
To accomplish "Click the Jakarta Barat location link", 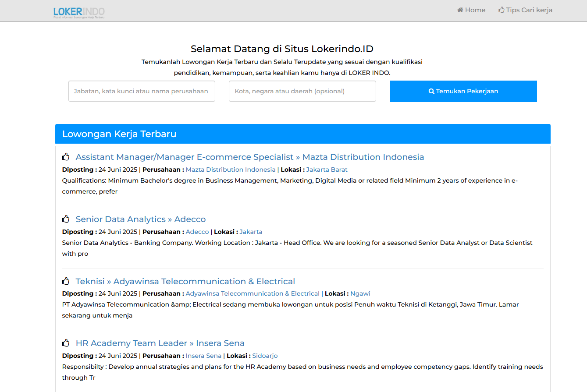I will tap(327, 170).
